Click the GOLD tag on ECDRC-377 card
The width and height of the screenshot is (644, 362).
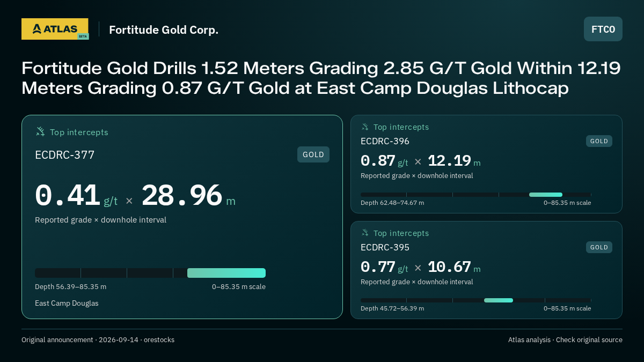coord(313,154)
